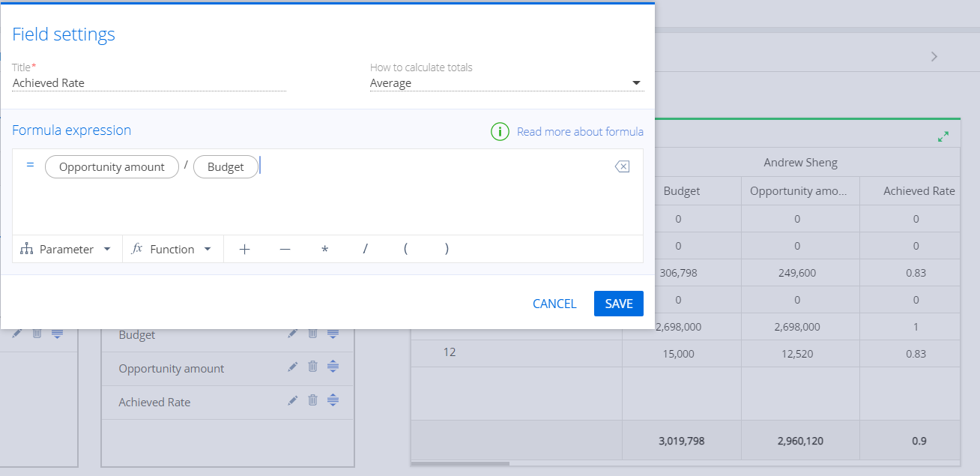Open the How to calculate totals dropdown
Image resolution: width=980 pixels, height=476 pixels.
(x=506, y=83)
